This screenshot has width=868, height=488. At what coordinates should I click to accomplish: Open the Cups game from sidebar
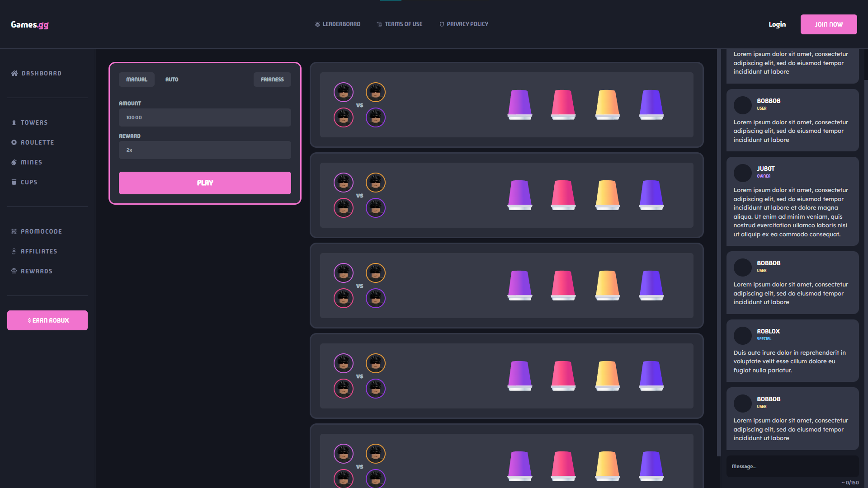click(29, 182)
